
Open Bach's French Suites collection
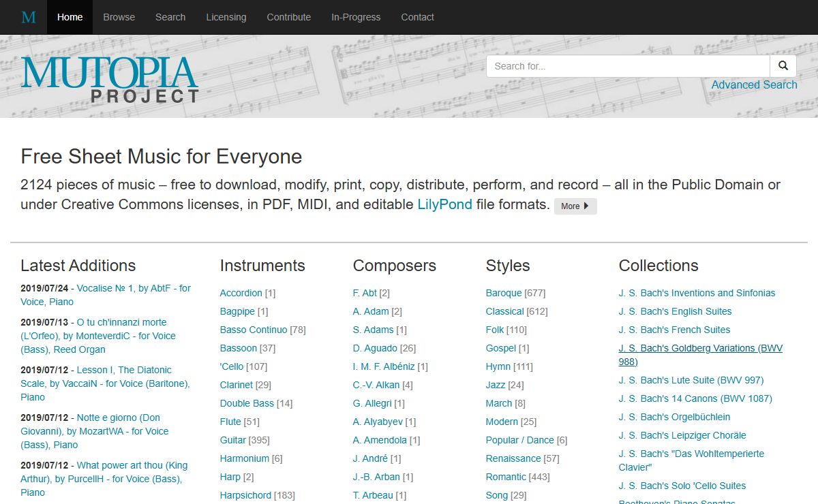(x=674, y=330)
